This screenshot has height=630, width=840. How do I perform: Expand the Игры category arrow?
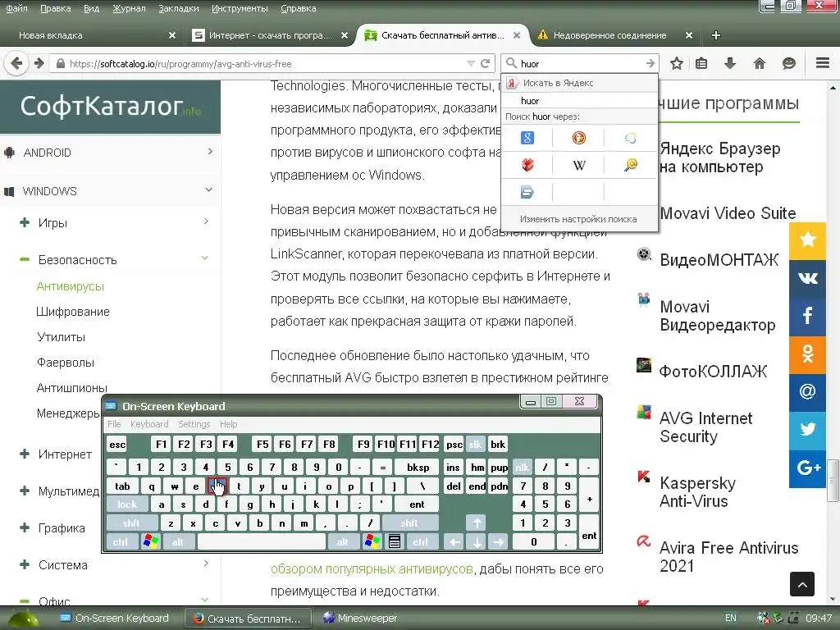click(x=206, y=221)
